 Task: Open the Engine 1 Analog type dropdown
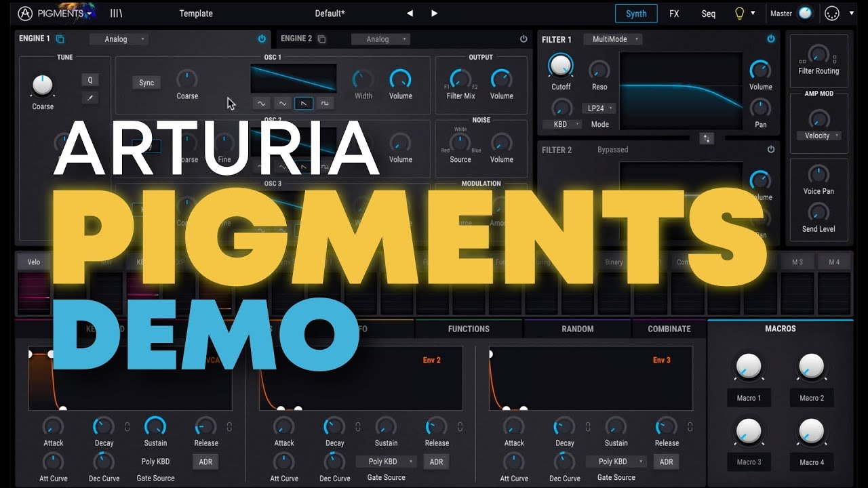pos(119,39)
